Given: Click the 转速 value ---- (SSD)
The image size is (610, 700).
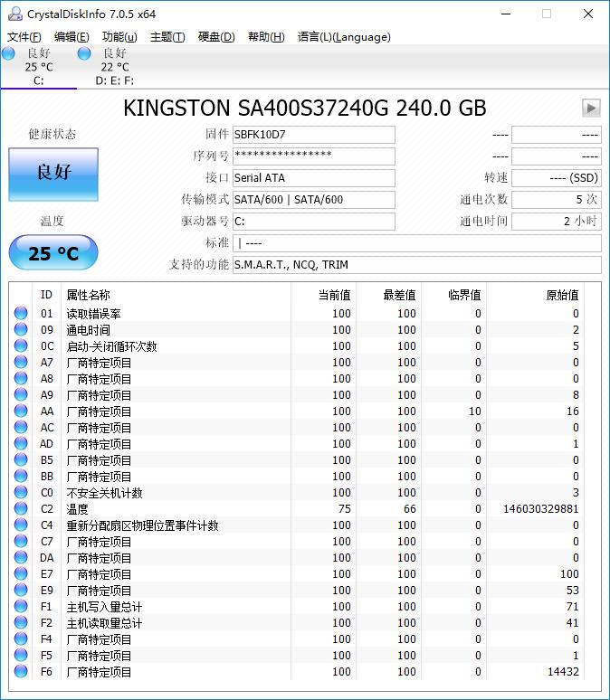Looking at the screenshot, I should pyautogui.click(x=557, y=178).
